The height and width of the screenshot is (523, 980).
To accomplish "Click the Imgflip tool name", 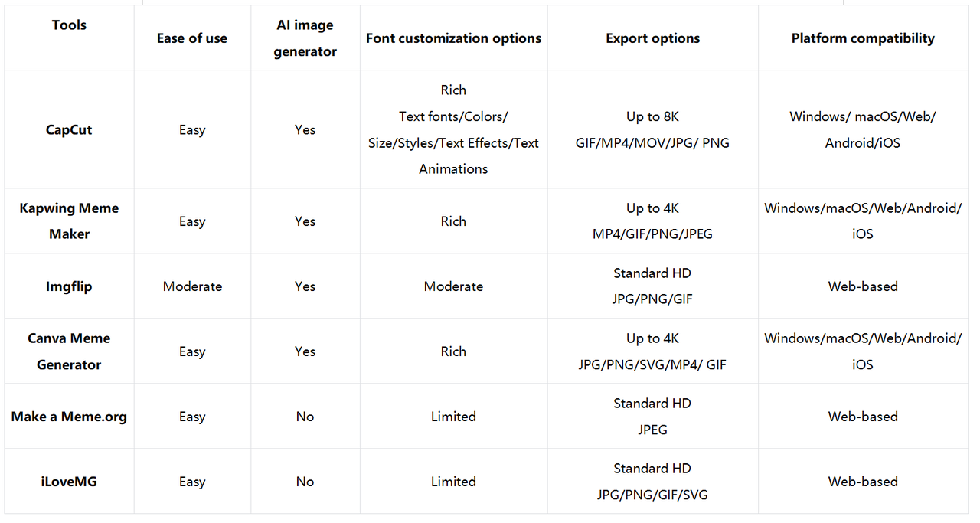I will (69, 286).
